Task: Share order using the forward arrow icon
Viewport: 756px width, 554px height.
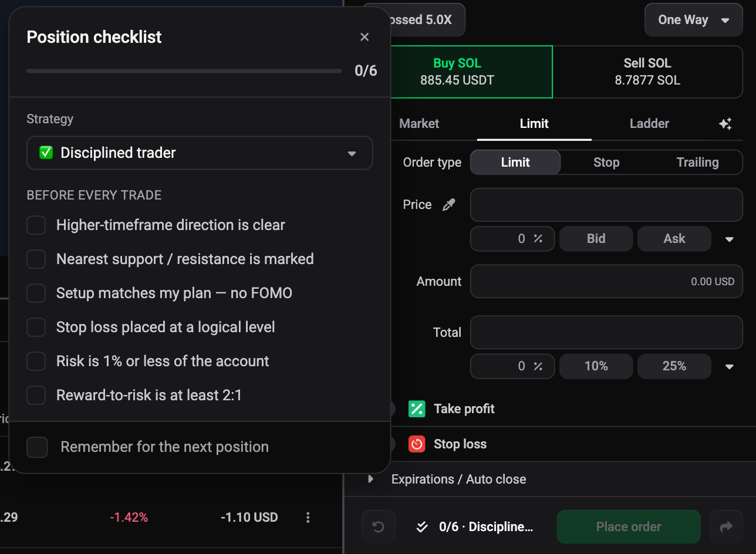Action: (726, 527)
